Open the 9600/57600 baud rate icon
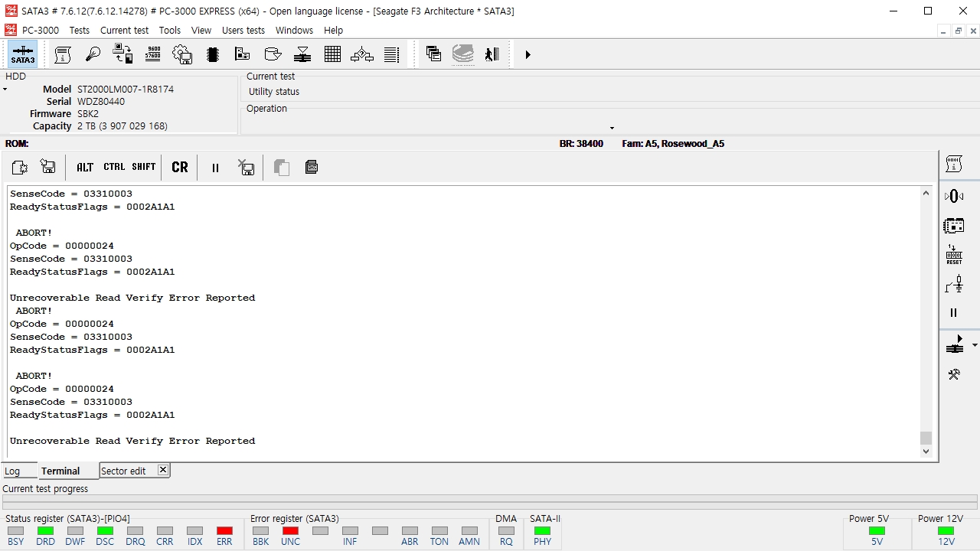Image resolution: width=980 pixels, height=551 pixels. (152, 54)
